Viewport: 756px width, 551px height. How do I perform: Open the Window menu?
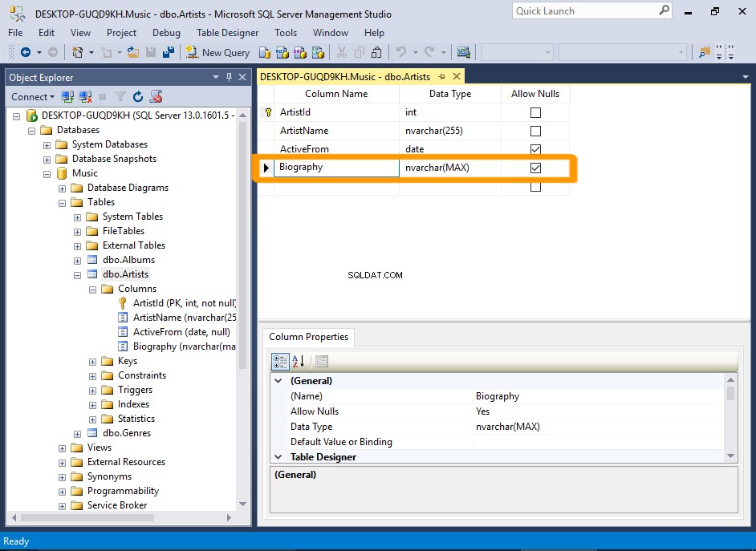[x=331, y=33]
